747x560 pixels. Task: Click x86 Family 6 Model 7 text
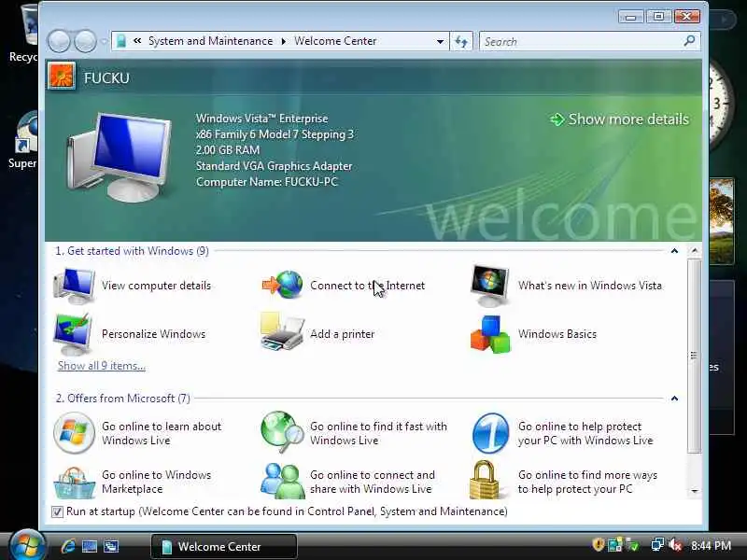click(x=275, y=134)
